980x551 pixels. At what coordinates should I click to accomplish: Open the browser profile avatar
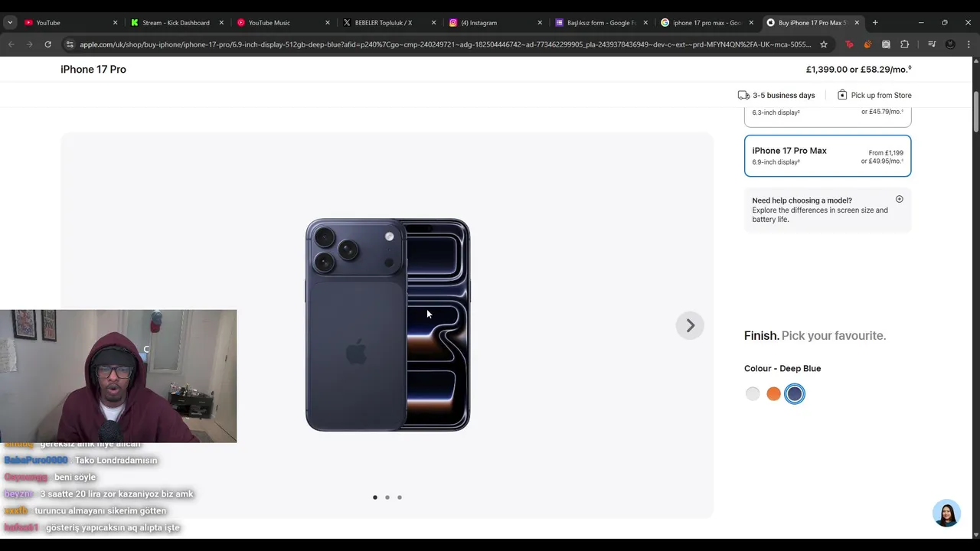pos(950,44)
